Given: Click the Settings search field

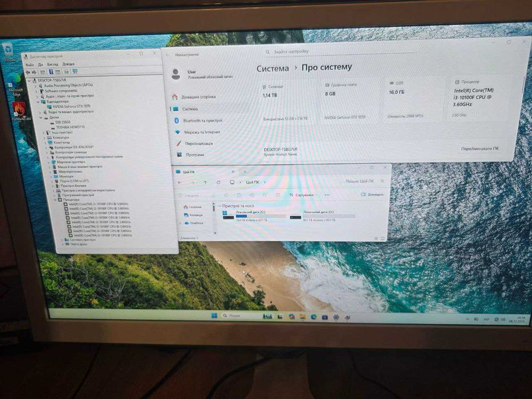Looking at the screenshot, I should point(339,51).
